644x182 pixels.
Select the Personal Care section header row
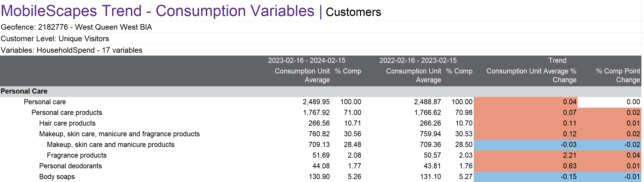tap(320, 91)
